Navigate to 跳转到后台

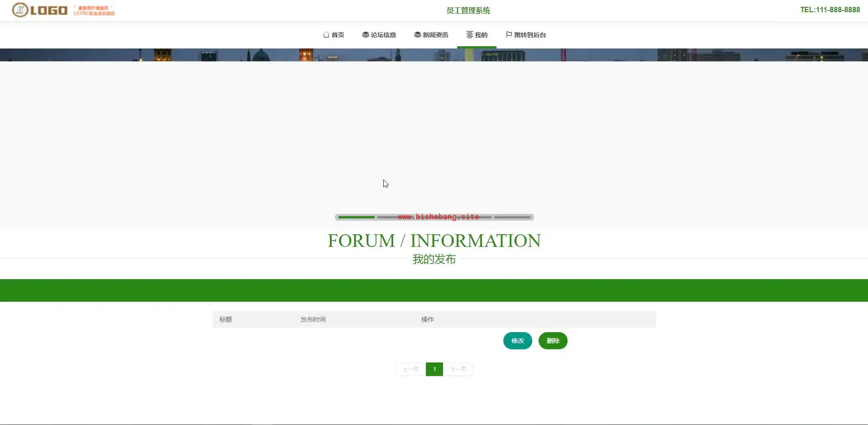click(x=526, y=35)
